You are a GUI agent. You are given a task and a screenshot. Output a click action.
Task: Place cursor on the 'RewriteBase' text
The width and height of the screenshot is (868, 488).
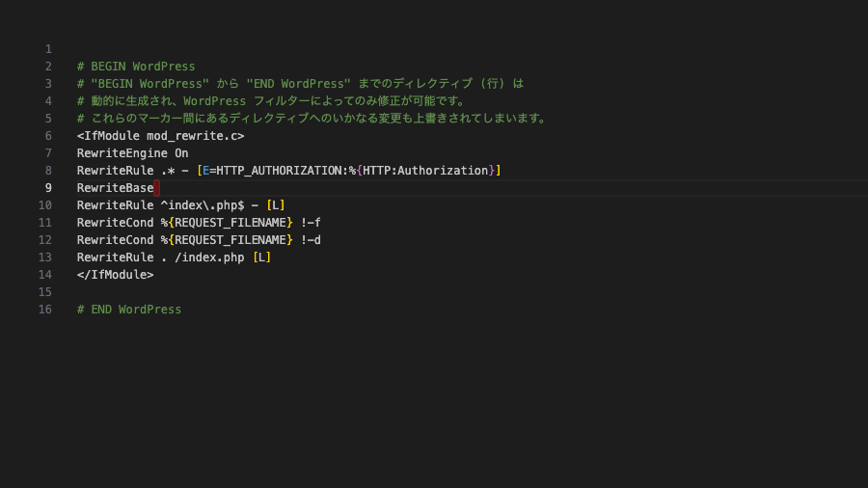(x=115, y=188)
